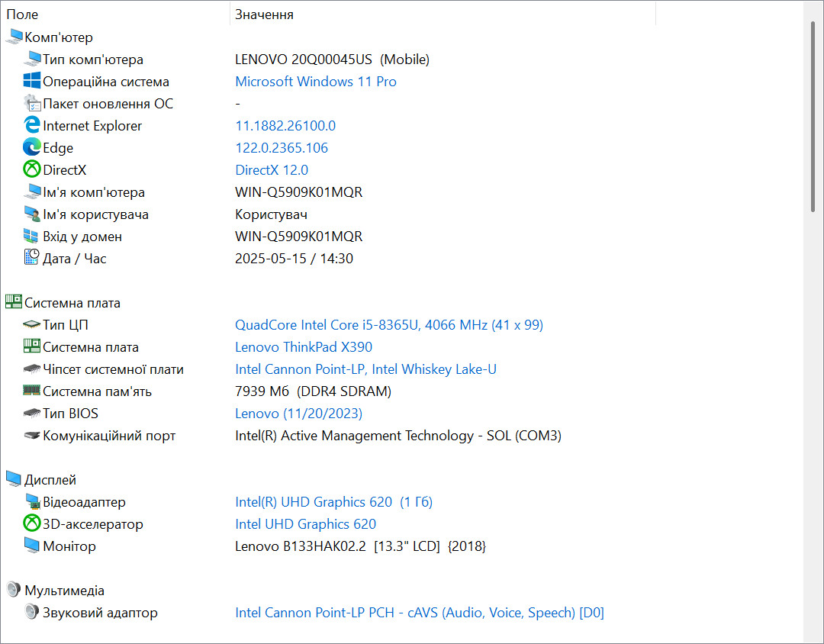824x644 pixels.
Task: Click the Тип BIOS chip icon
Action: click(32, 414)
